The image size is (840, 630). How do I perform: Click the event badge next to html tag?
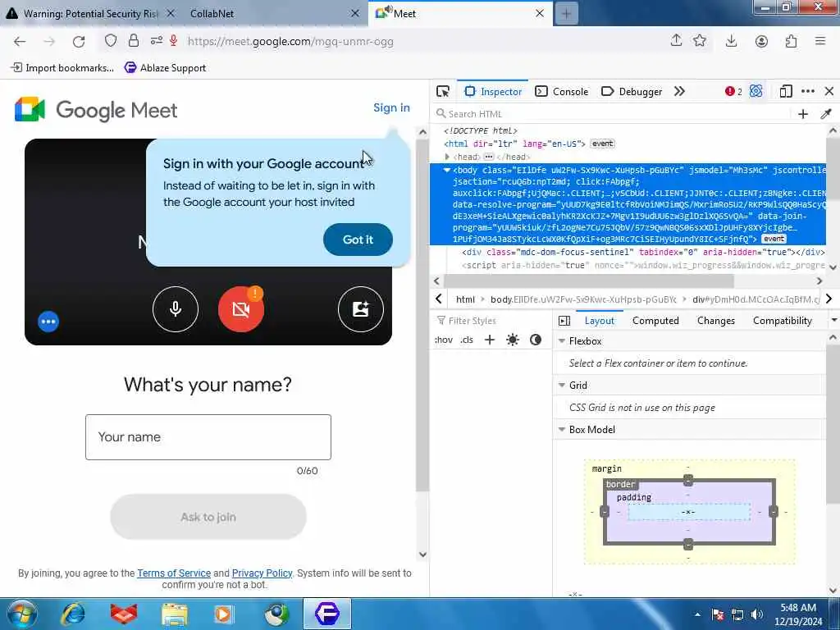pos(602,144)
